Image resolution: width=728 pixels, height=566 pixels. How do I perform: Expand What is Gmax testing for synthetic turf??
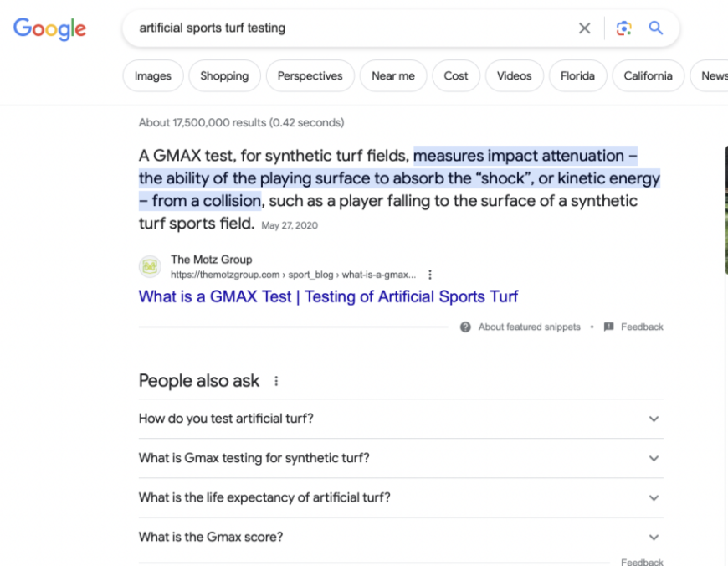[x=401, y=458]
